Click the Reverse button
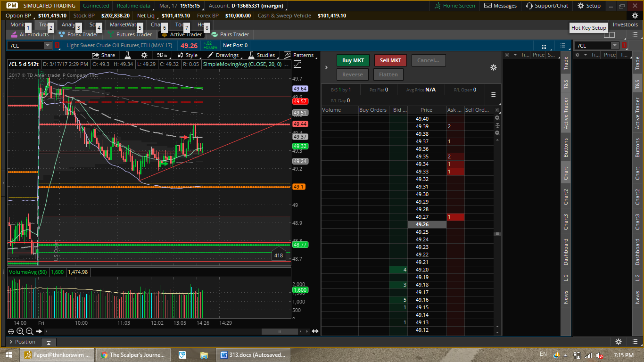This screenshot has height=362, width=644. (353, 74)
